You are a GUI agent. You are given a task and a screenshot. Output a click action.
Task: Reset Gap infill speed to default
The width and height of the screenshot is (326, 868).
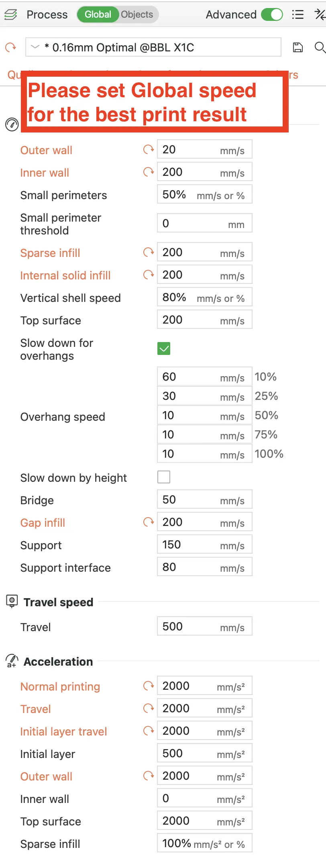149,522
